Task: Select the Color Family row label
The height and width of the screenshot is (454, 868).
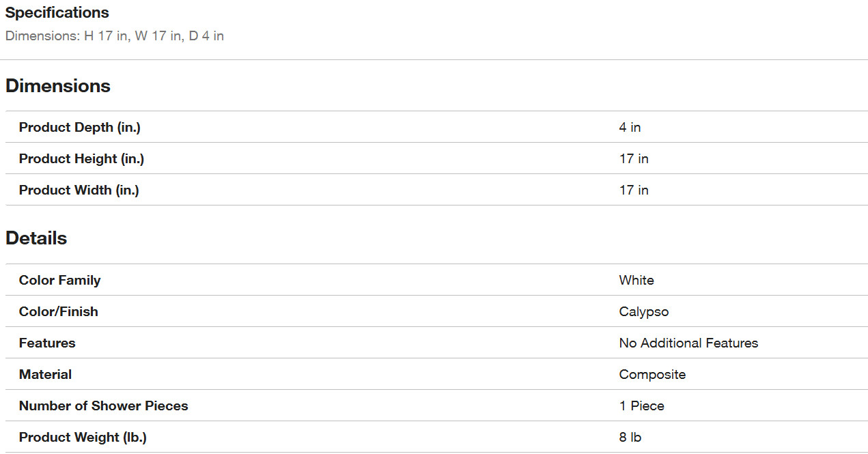Action: coord(59,280)
